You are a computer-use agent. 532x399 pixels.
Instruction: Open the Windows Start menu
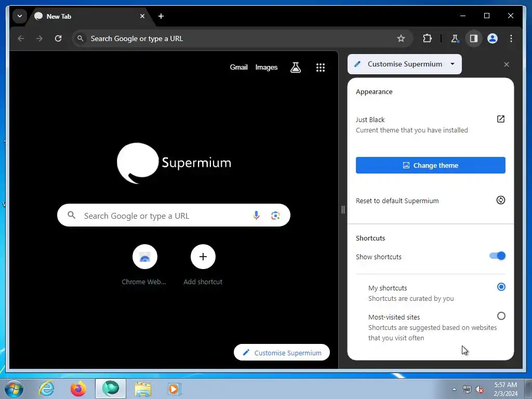14,389
